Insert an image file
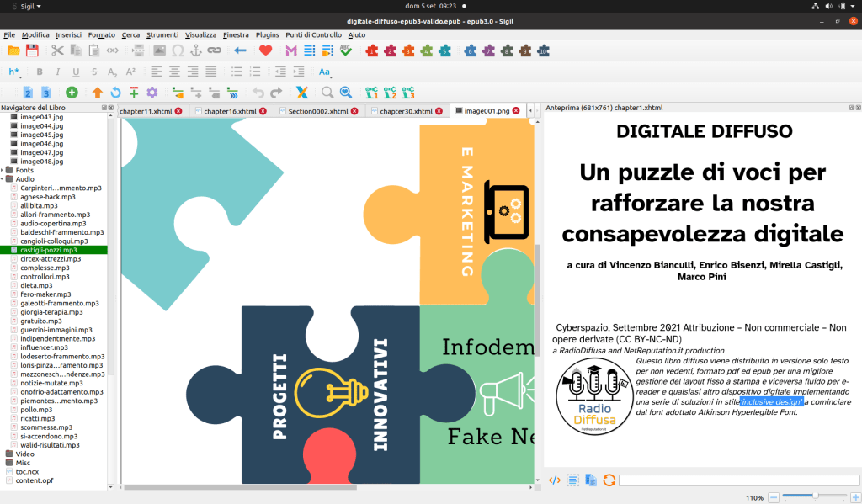Screen dimensions: 862x504 point(159,50)
